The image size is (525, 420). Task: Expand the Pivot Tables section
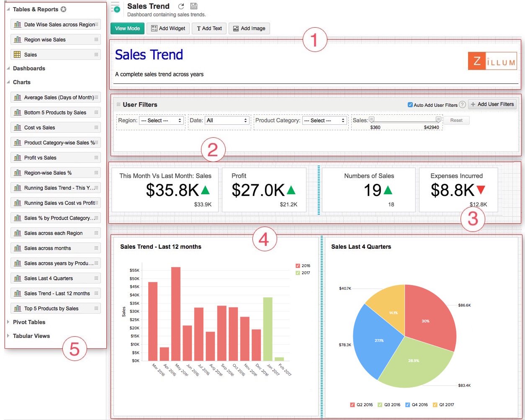29,322
